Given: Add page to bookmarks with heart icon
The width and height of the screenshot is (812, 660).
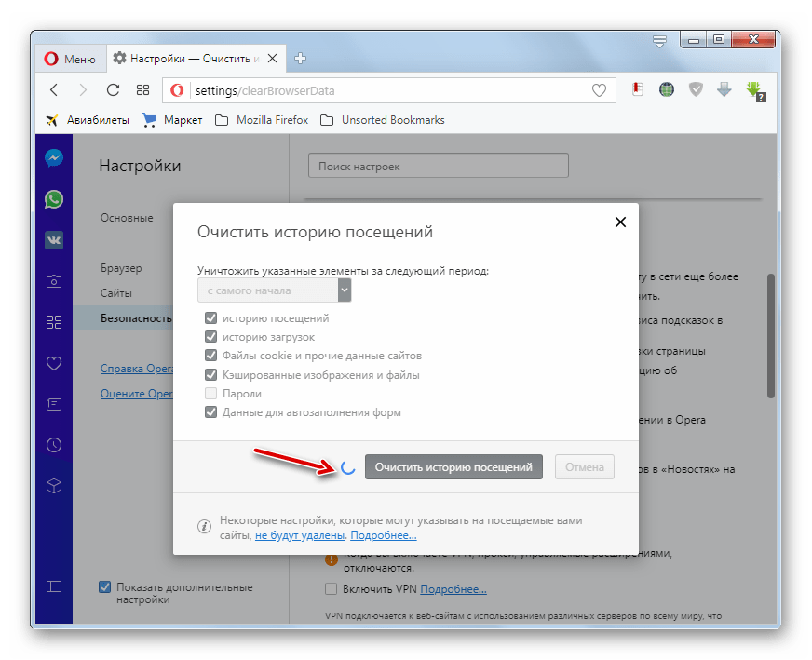Looking at the screenshot, I should tap(599, 90).
